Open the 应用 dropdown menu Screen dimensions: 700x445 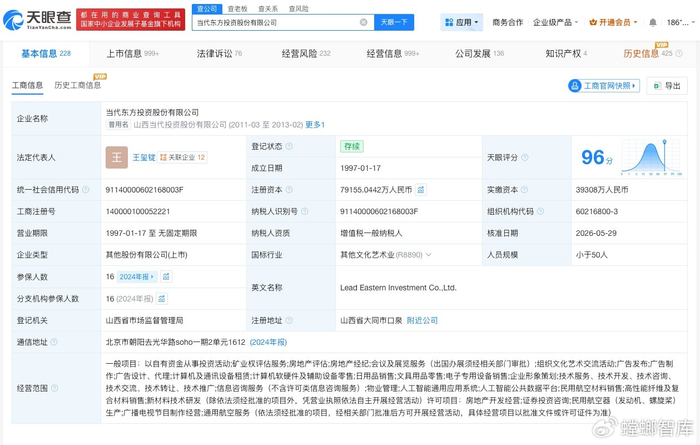[x=462, y=22]
